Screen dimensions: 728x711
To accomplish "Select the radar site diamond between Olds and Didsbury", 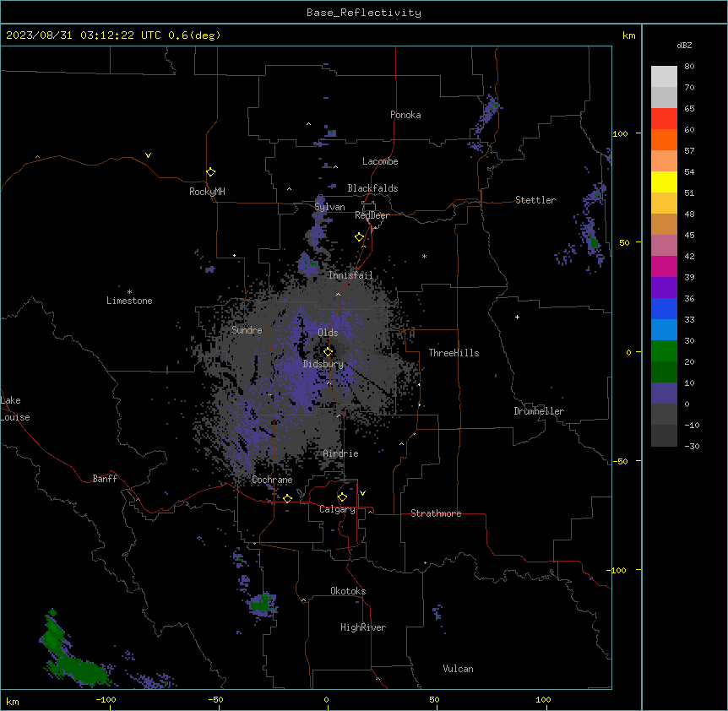I will tap(329, 351).
